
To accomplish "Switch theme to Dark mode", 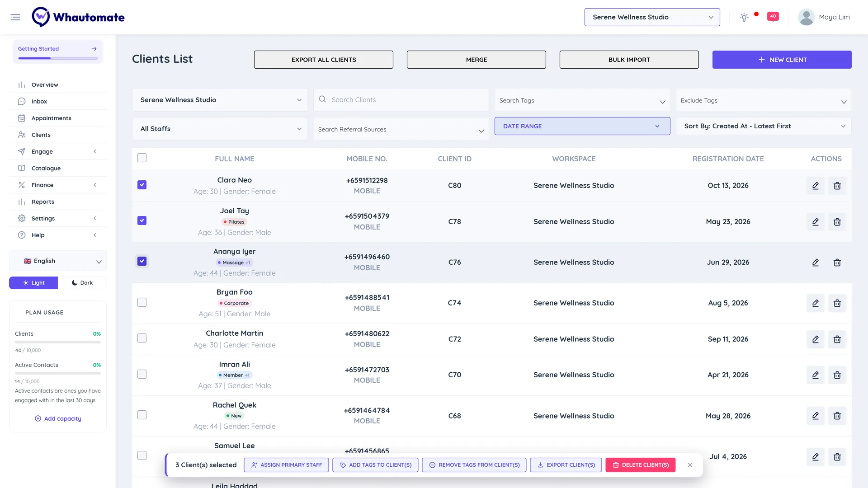I will coord(82,283).
